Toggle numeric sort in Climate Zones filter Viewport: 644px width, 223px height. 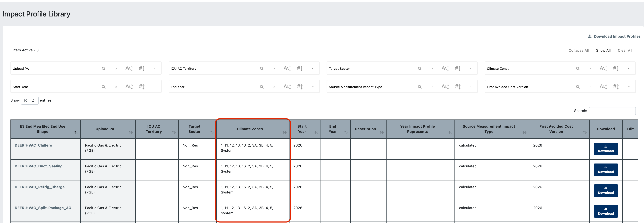coord(616,68)
